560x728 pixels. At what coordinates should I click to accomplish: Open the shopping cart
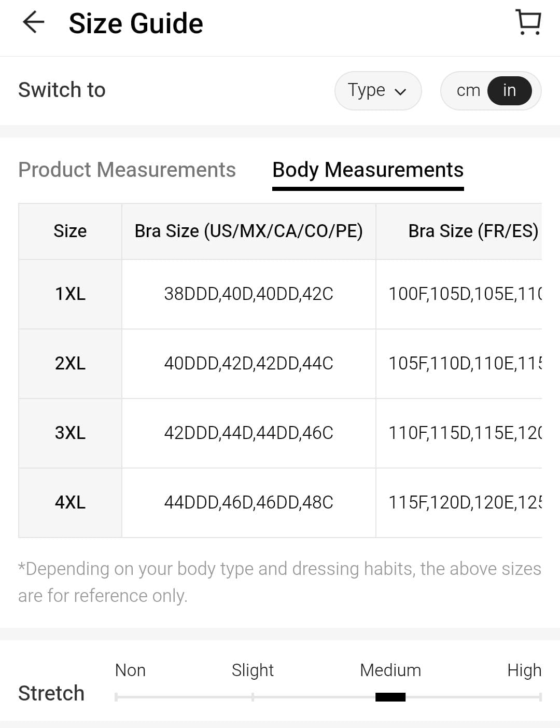528,22
